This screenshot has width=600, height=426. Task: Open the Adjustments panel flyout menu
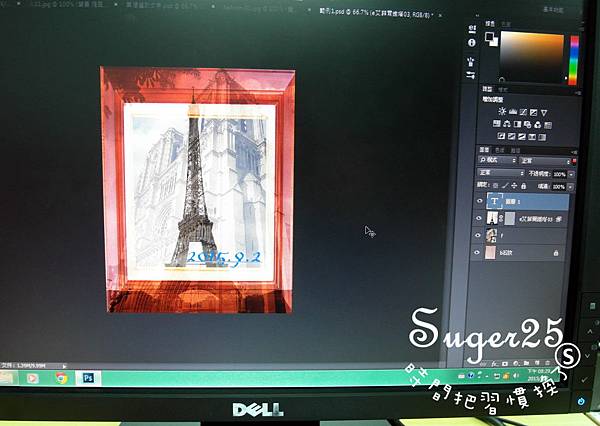[577, 93]
